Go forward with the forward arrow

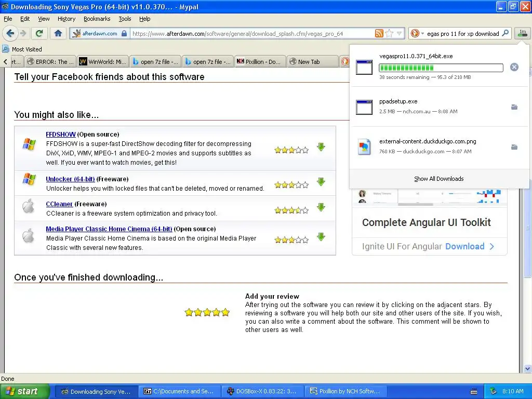(23, 33)
